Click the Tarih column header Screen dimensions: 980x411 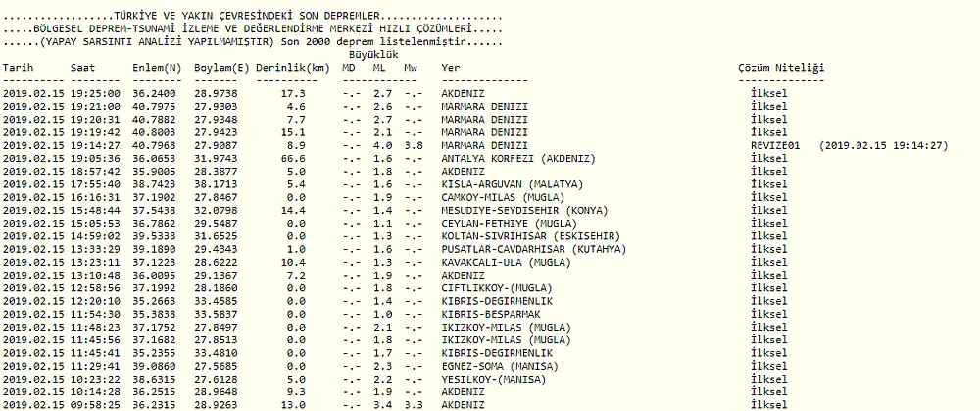(x=18, y=68)
